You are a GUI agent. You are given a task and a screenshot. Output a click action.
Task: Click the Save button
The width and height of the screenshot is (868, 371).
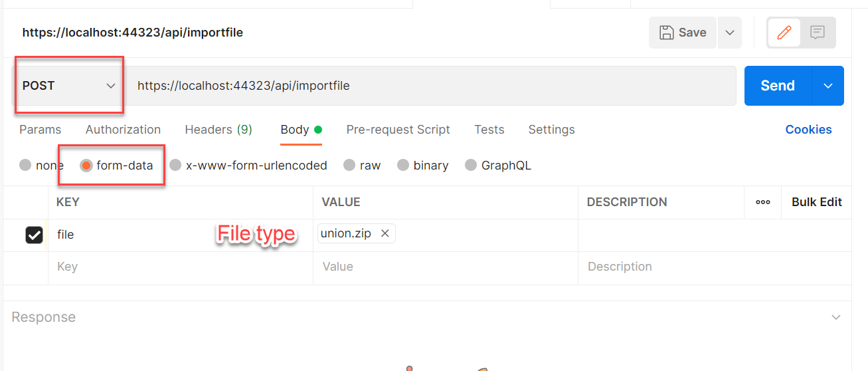click(683, 33)
